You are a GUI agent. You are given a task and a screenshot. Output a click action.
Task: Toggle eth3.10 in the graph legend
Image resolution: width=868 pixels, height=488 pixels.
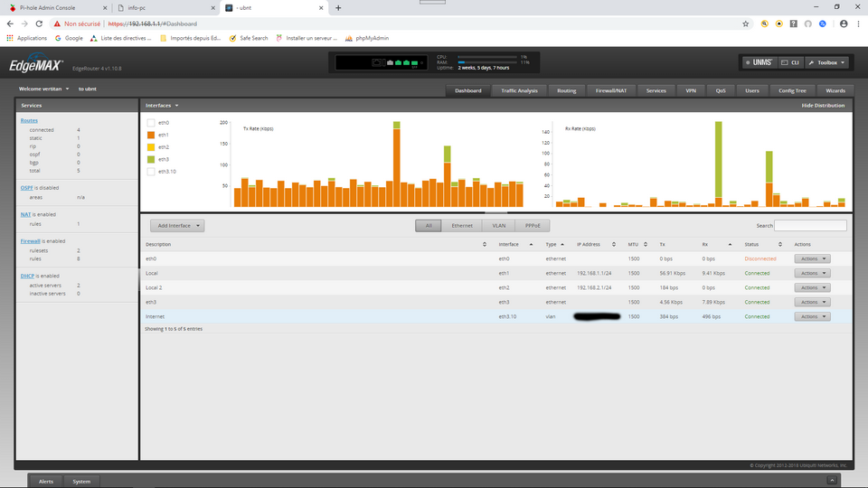(x=151, y=171)
